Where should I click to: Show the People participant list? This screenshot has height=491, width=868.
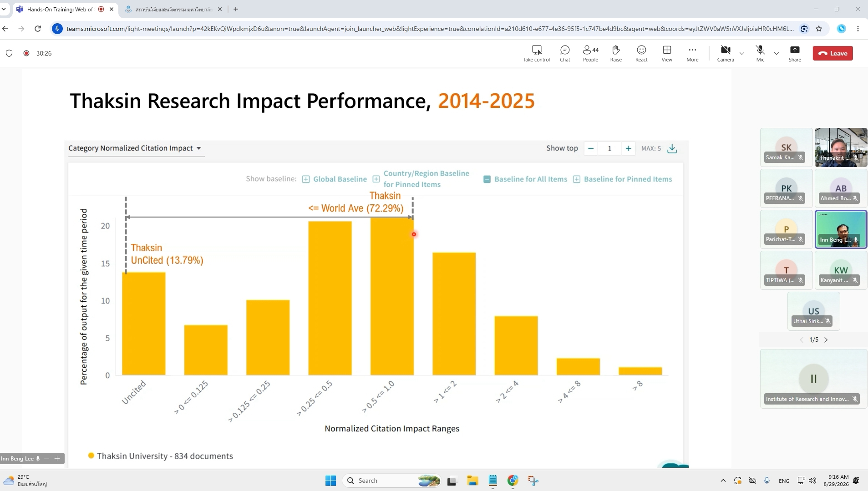[x=590, y=53]
